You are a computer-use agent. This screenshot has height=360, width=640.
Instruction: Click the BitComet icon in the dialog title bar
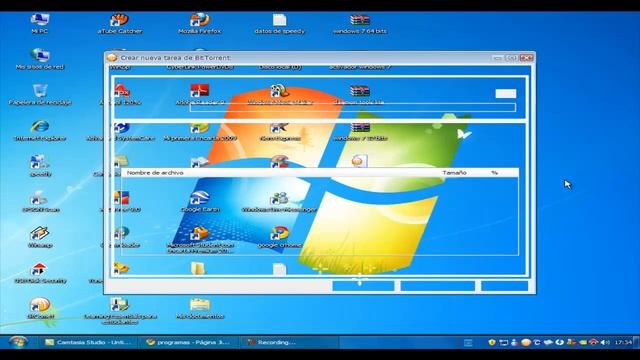[x=112, y=58]
